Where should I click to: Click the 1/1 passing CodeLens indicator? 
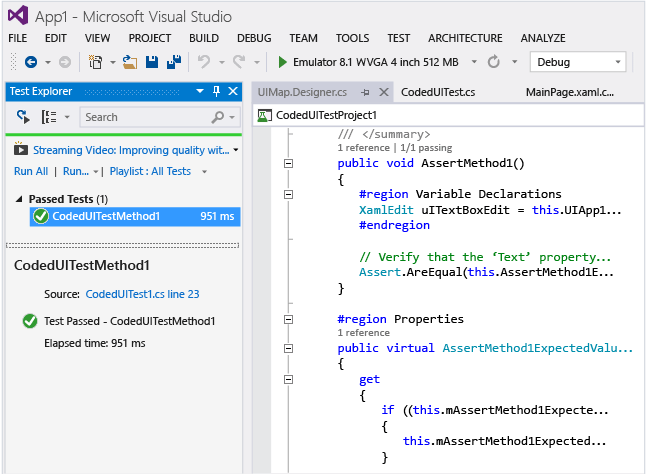pos(426,148)
